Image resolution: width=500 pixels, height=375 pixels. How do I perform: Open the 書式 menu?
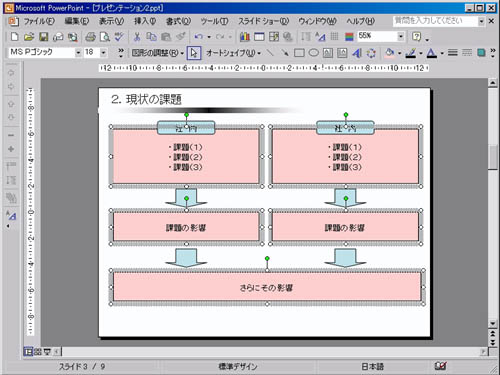178,21
